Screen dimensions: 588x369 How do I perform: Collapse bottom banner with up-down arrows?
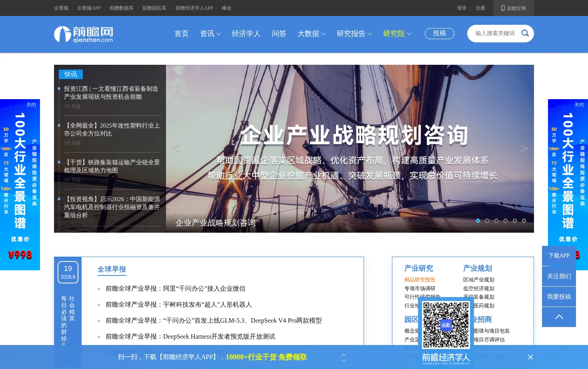click(344, 357)
